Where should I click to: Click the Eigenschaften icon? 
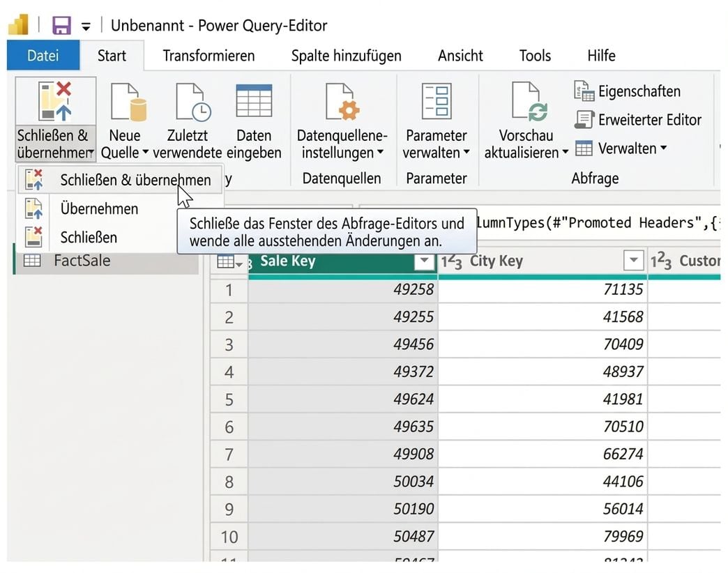[x=584, y=91]
